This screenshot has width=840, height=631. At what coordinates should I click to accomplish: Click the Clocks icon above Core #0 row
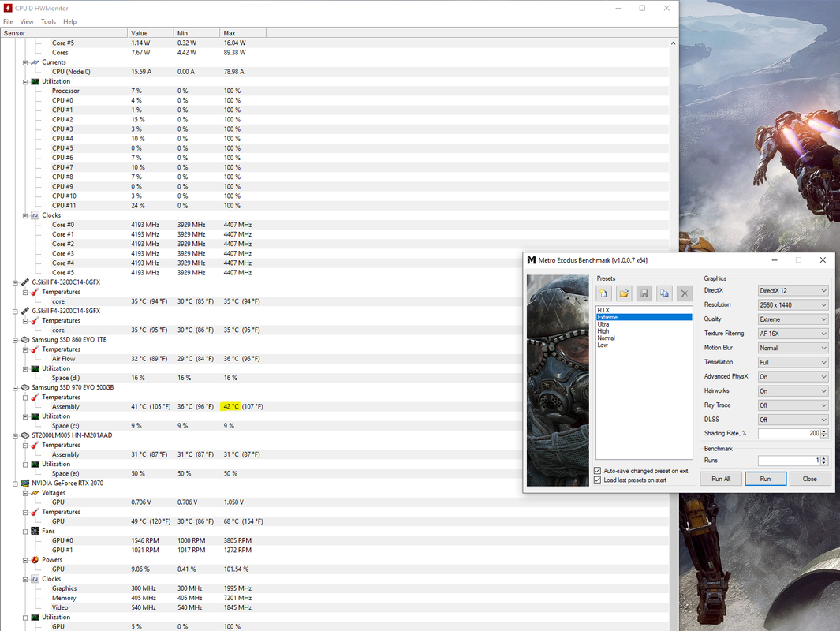35,215
